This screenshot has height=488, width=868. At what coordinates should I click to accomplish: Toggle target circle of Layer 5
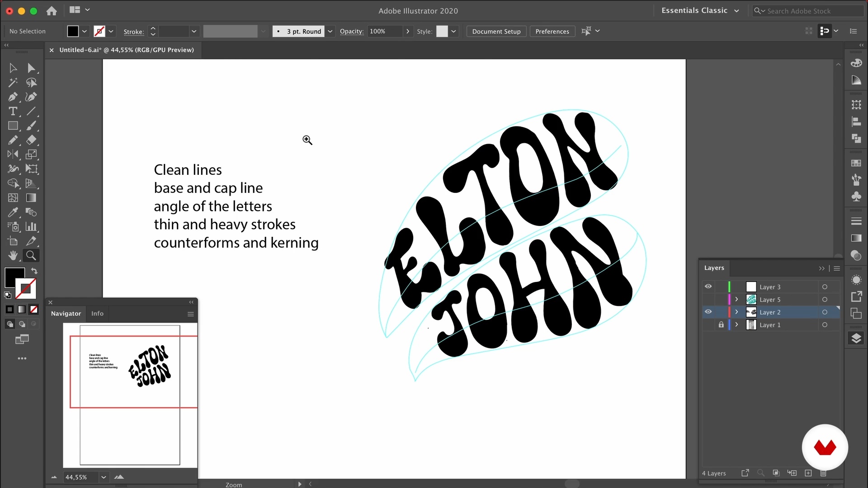coord(825,300)
